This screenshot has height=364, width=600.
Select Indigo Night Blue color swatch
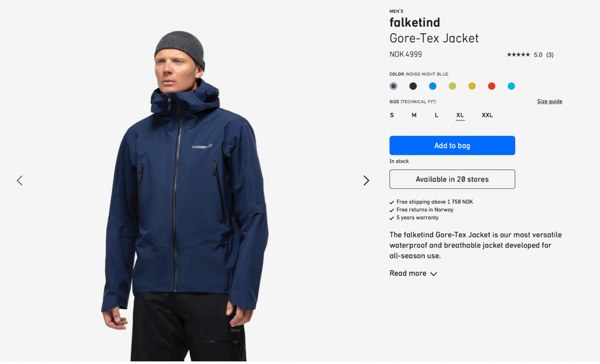393,86
